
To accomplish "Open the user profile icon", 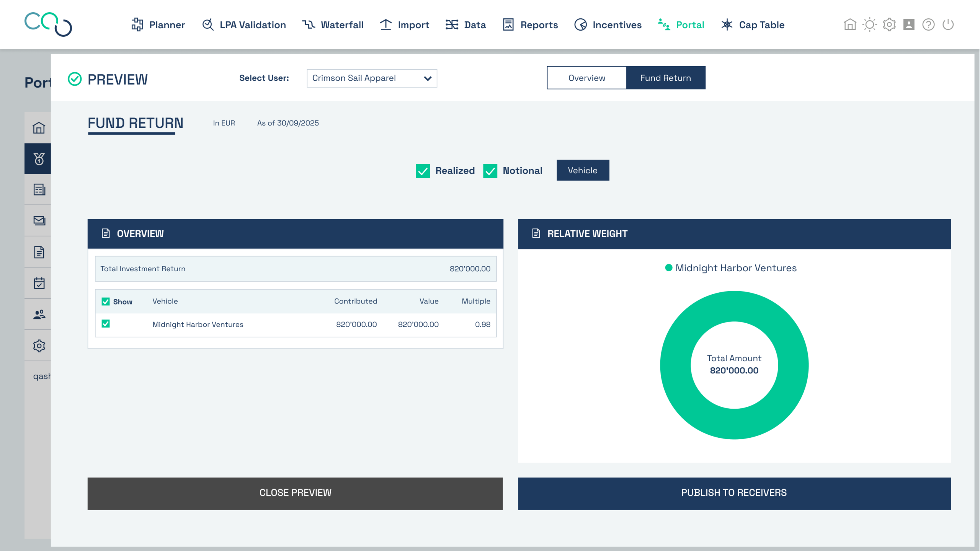I will coord(909,24).
